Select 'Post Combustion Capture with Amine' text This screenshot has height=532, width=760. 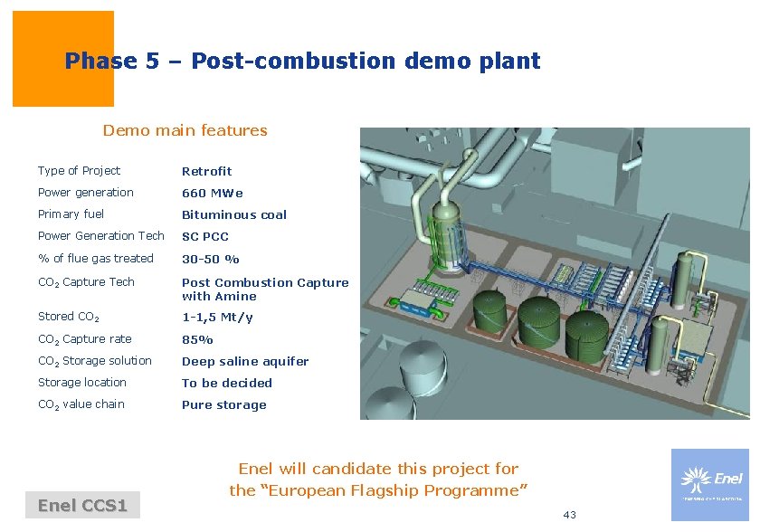[x=265, y=290]
